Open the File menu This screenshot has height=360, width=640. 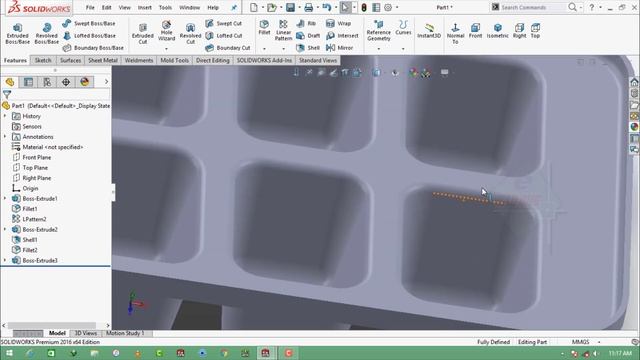[90, 7]
